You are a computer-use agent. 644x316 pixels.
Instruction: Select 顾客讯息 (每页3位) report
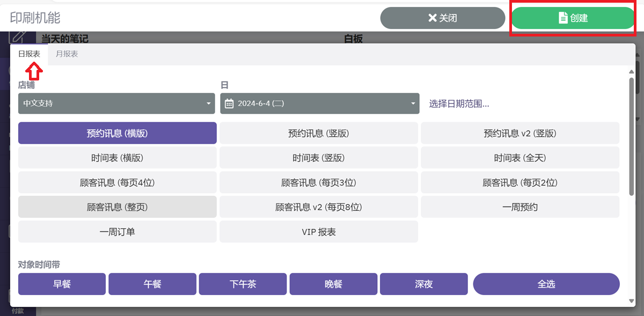319,182
